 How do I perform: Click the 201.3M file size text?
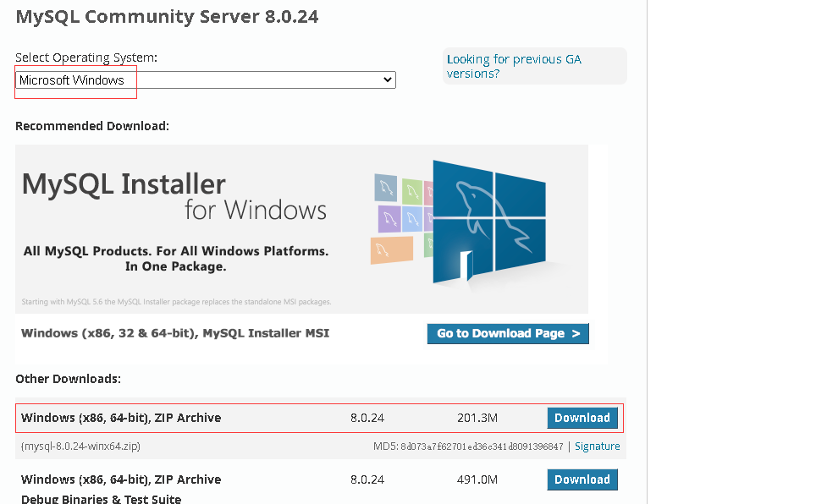(477, 419)
